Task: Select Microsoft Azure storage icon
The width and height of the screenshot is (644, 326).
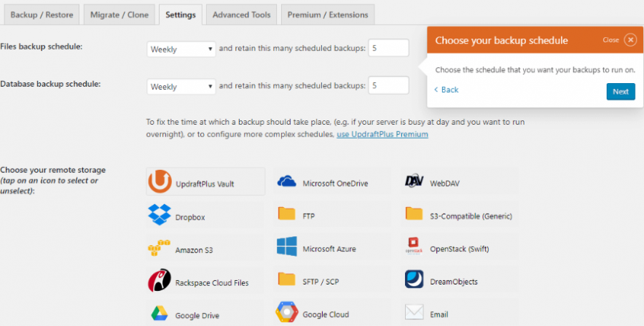Action: point(287,248)
